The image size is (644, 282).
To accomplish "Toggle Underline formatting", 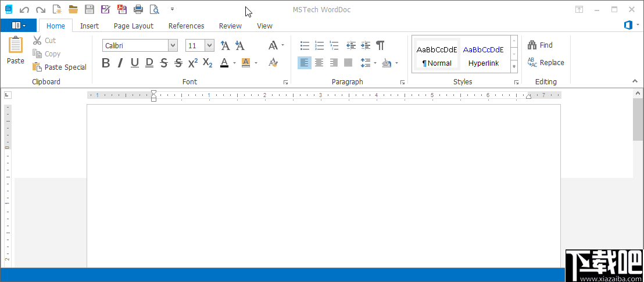I will tap(135, 63).
